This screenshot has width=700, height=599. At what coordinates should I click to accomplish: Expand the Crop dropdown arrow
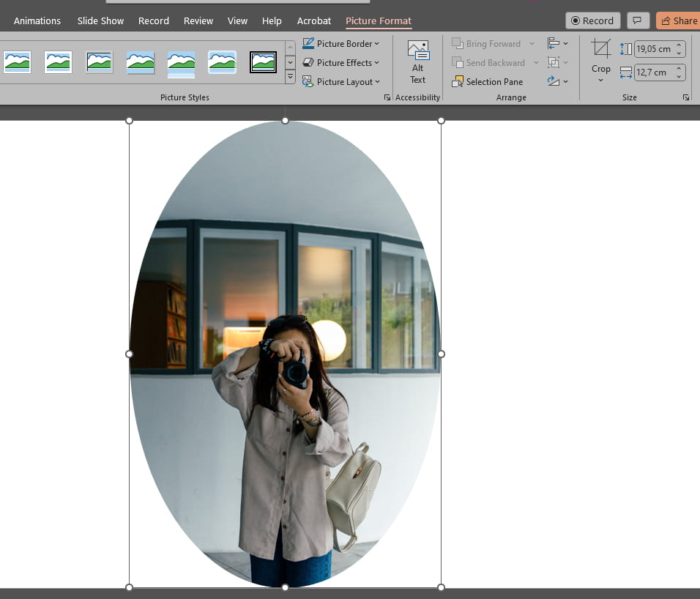(x=601, y=81)
